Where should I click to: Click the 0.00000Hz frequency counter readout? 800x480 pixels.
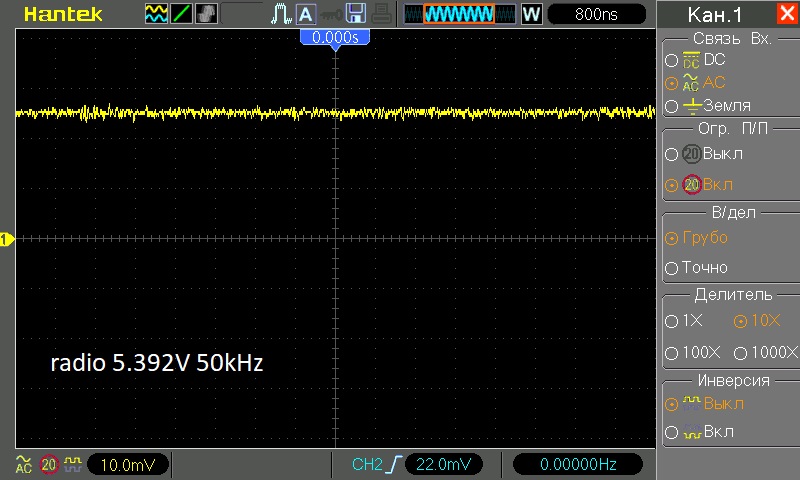pyautogui.click(x=578, y=464)
